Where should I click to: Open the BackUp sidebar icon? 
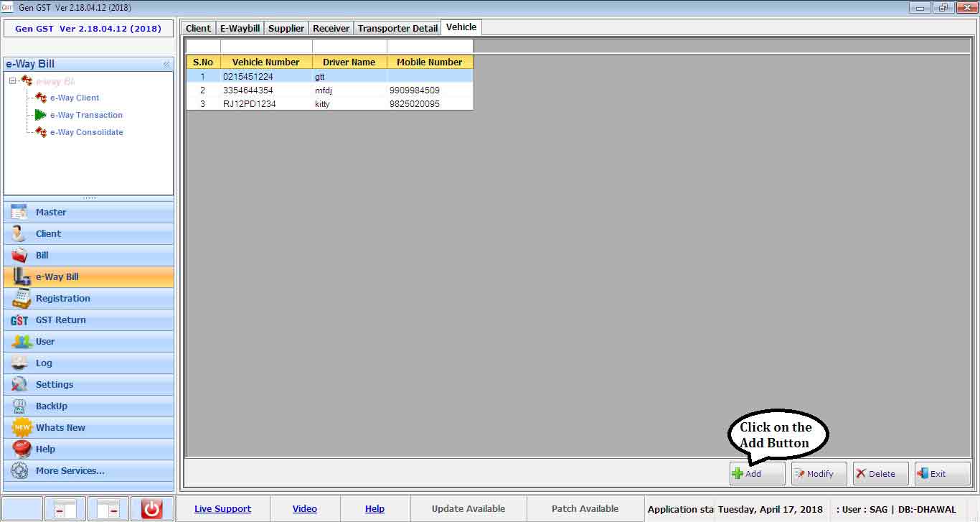[x=19, y=406]
